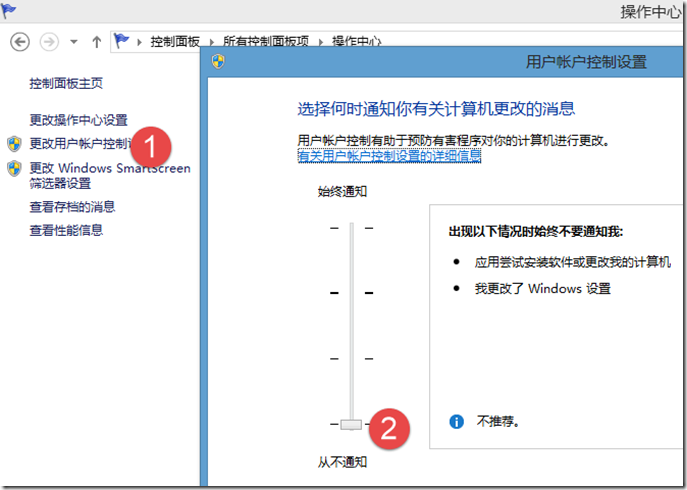Screen dimensions: 687x490
Task: Open 查看性能信息 link
Action: click(x=66, y=230)
